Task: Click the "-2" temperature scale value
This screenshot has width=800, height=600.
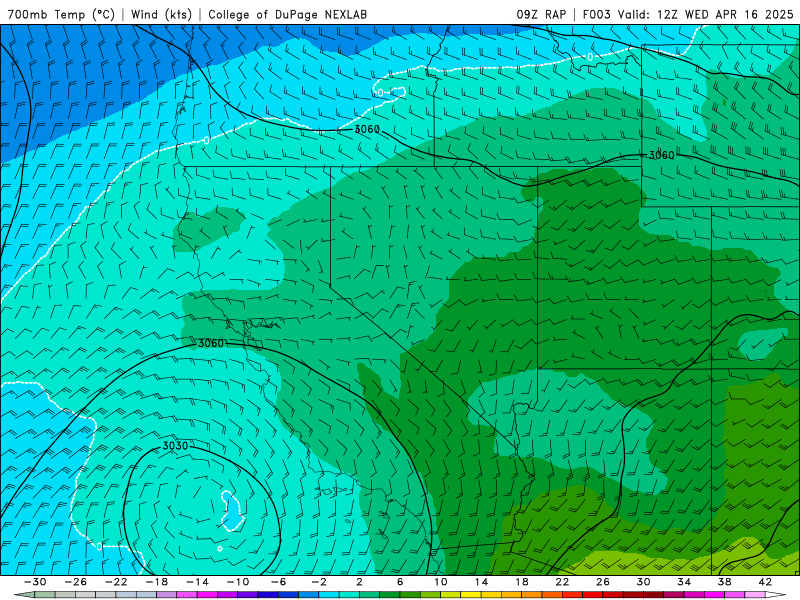Action: click(x=319, y=582)
